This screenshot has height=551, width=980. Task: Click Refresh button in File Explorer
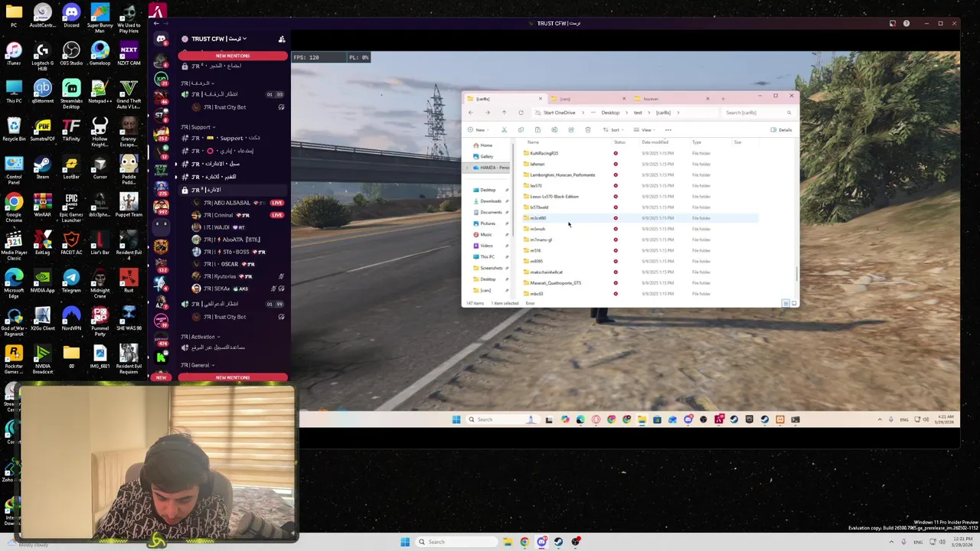[521, 112]
